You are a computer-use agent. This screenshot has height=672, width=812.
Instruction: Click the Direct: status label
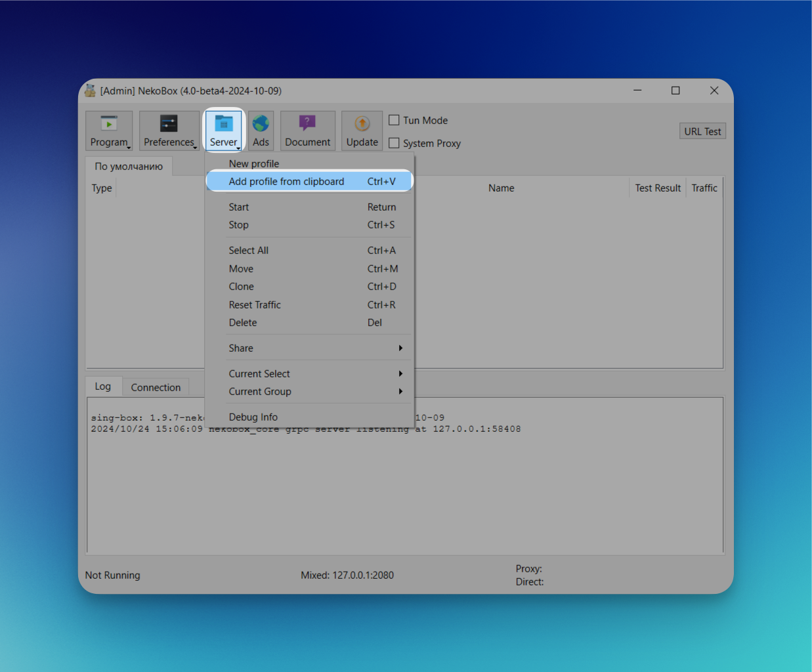tap(530, 582)
